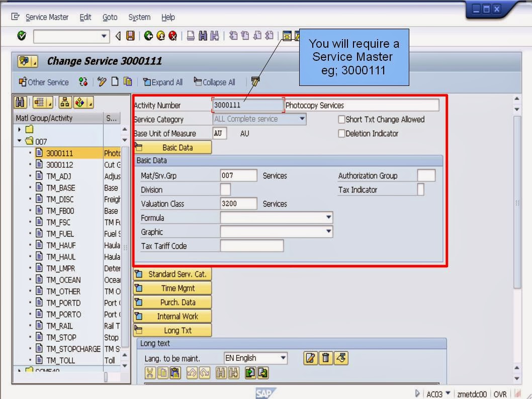Click the Next Page icon

coord(257,36)
